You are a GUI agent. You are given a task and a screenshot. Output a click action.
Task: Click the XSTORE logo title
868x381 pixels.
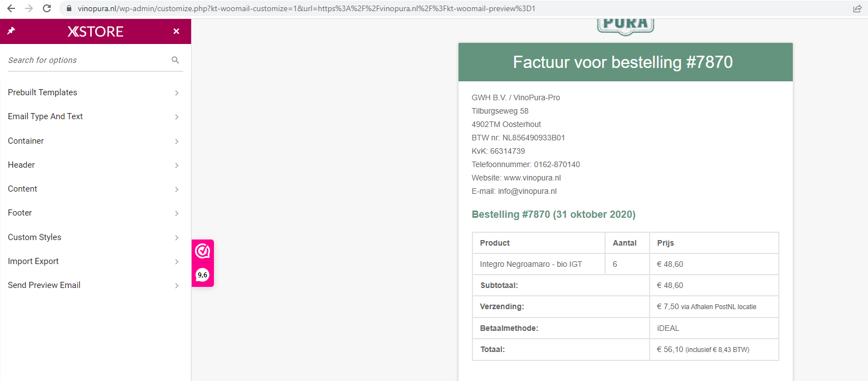click(95, 31)
